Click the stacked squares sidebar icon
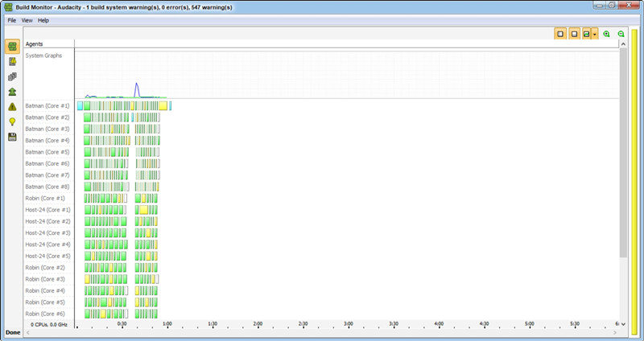The height and width of the screenshot is (341, 644). [x=12, y=76]
